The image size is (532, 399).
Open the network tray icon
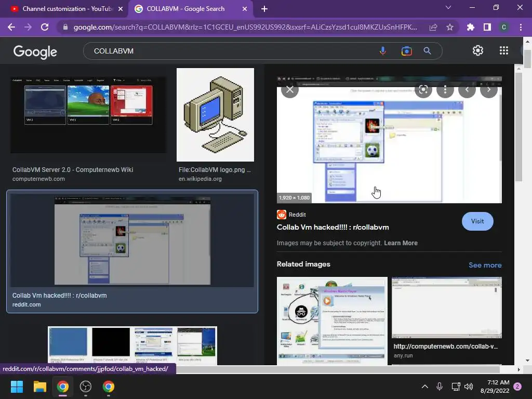click(x=456, y=387)
